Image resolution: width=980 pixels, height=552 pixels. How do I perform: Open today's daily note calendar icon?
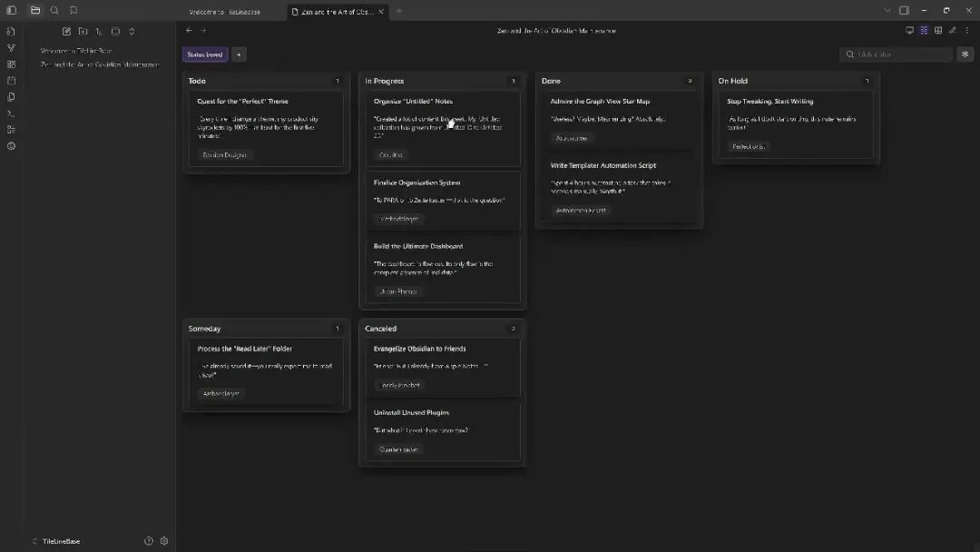[x=11, y=81]
